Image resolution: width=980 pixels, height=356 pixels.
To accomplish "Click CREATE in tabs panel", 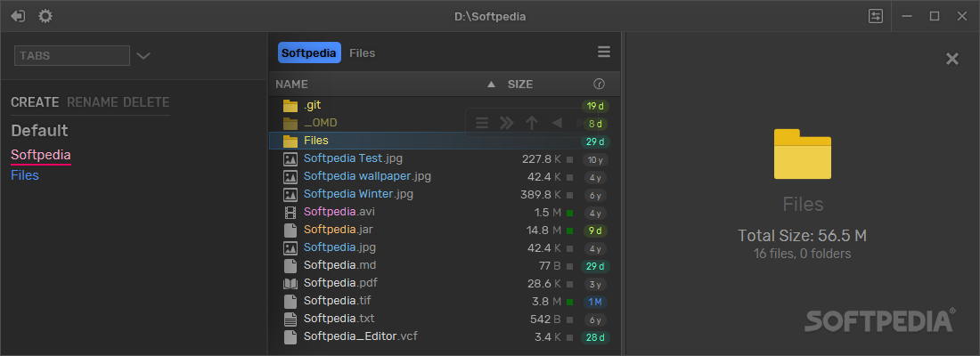I will (35, 102).
